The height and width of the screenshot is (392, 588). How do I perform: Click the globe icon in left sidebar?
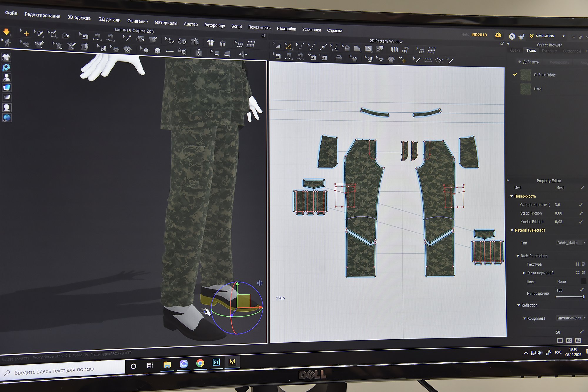point(6,118)
